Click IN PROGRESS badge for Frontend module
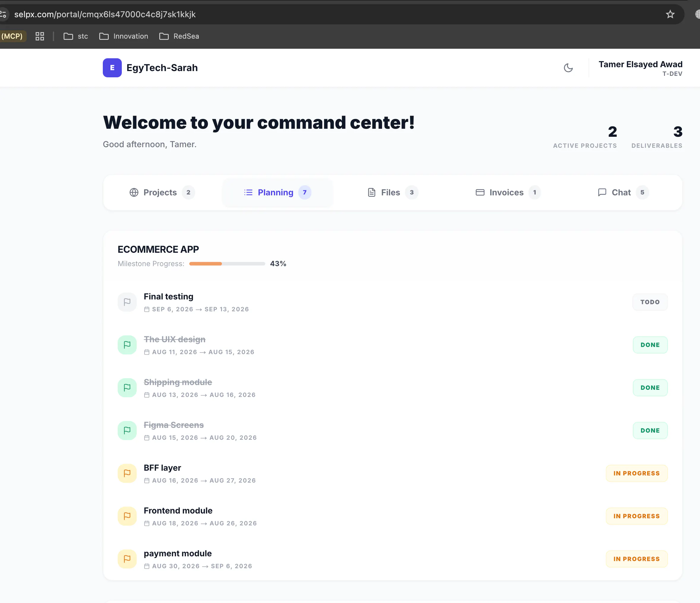700x603 pixels. (x=636, y=516)
